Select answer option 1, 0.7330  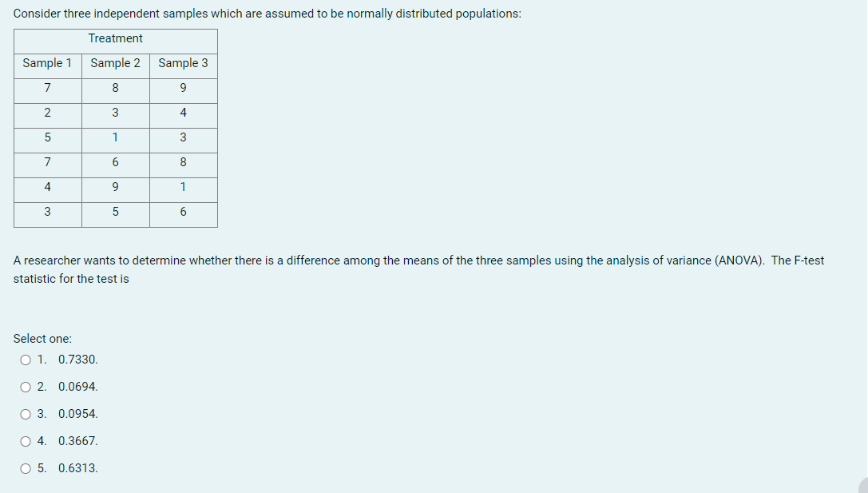[x=25, y=360]
